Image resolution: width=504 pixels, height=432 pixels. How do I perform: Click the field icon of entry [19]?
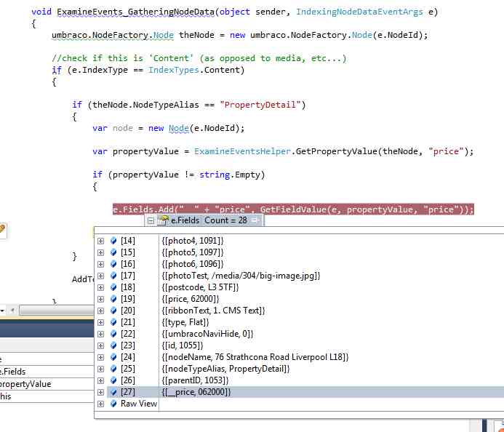(113, 299)
